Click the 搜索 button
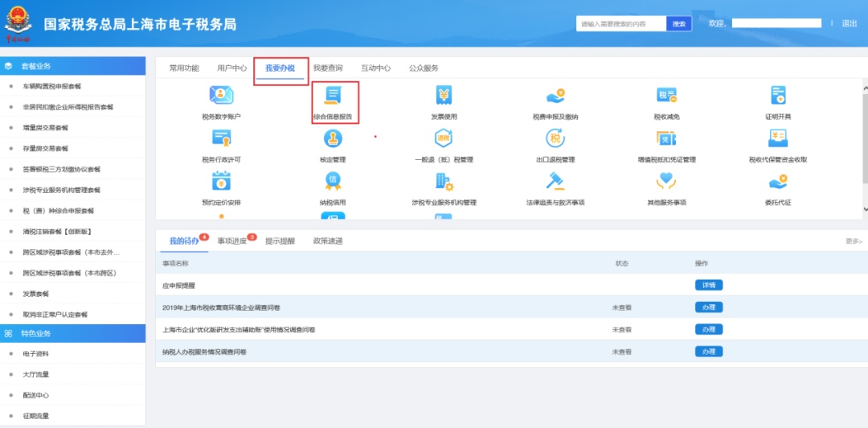The image size is (868, 428). tap(679, 24)
